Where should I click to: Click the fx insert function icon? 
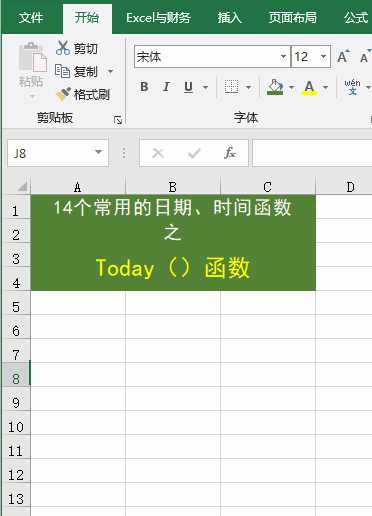click(230, 153)
